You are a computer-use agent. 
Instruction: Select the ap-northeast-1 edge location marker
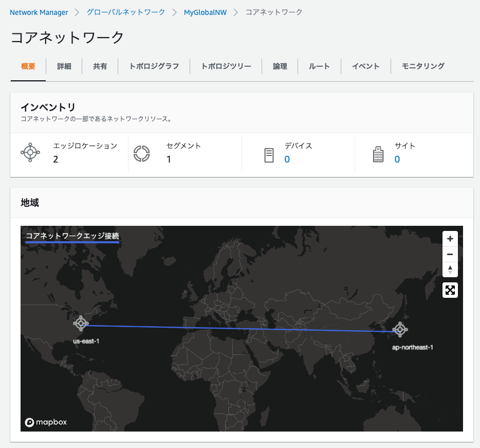(400, 329)
